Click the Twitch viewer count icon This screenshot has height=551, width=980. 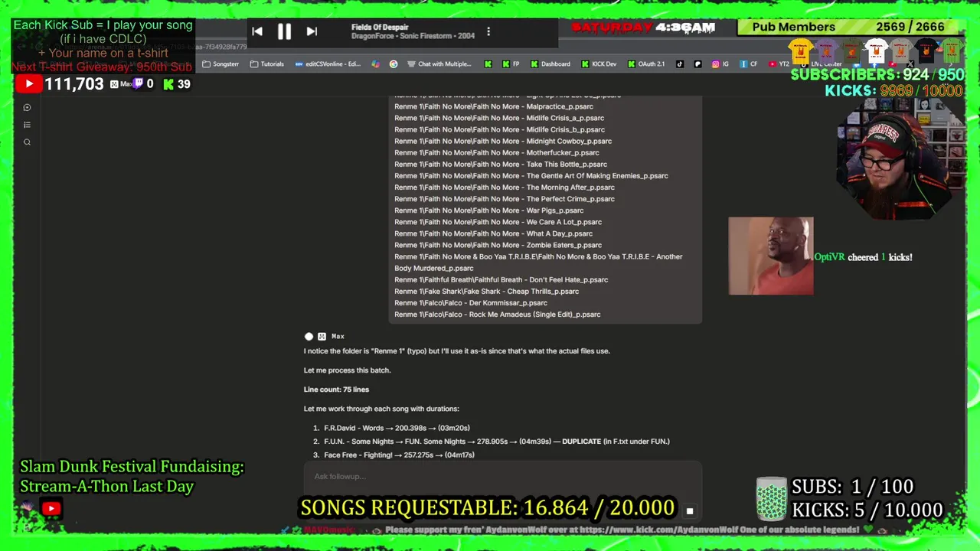139,84
